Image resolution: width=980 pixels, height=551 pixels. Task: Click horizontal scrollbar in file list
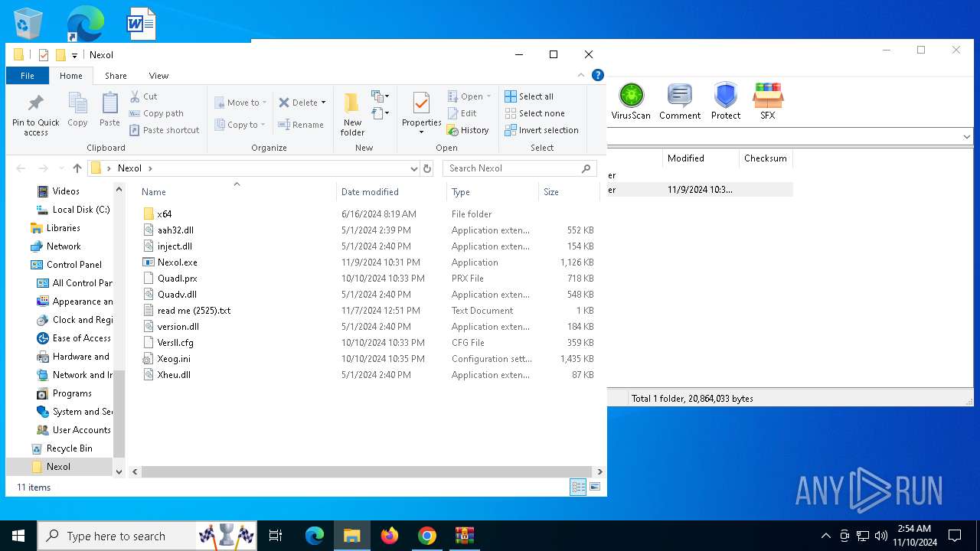(x=366, y=472)
